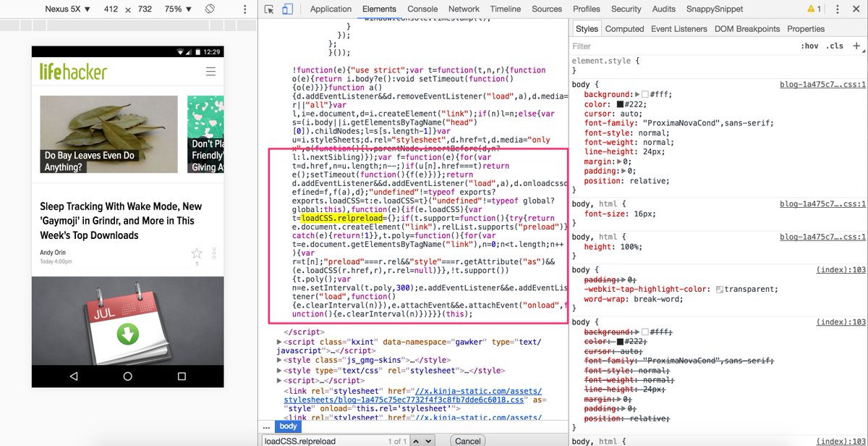Switch to the Sources tab
The height and width of the screenshot is (446, 868).
click(x=547, y=9)
